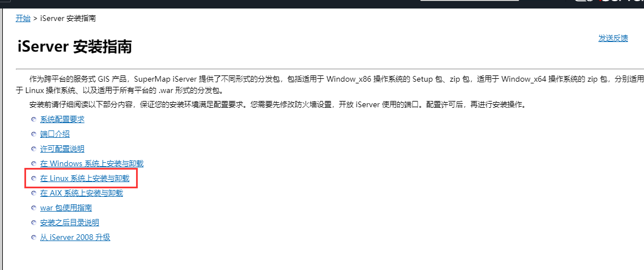
Task: Click bullet icon beside 许可配置说明
Action: tap(34, 149)
